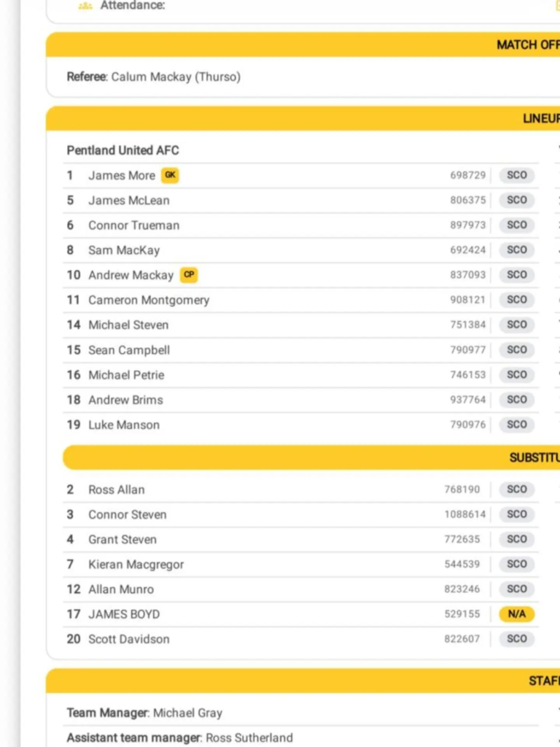Click the yellow Staff header bar

(303, 681)
